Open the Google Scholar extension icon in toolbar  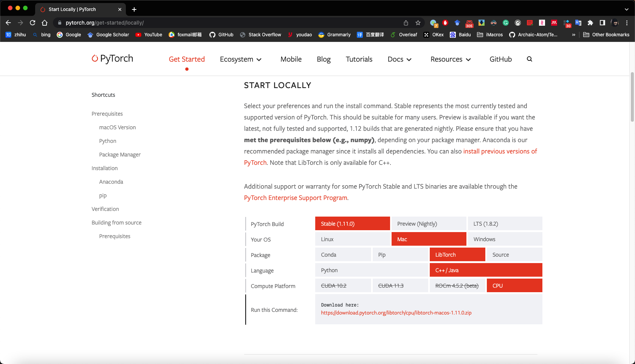(457, 23)
